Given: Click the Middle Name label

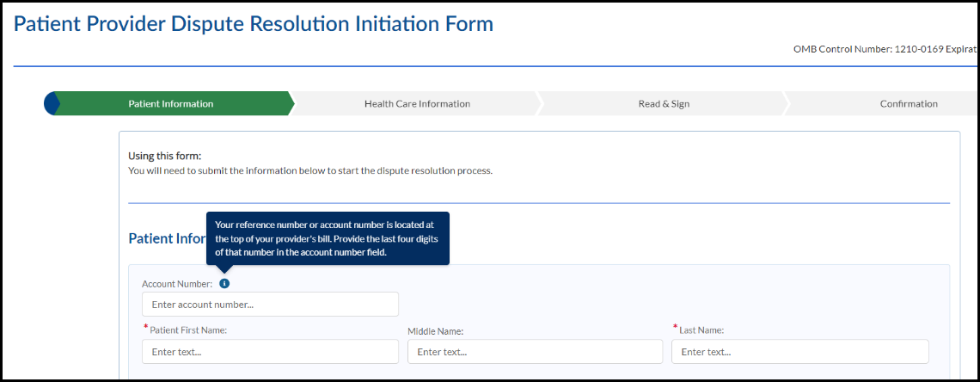Looking at the screenshot, I should (436, 330).
